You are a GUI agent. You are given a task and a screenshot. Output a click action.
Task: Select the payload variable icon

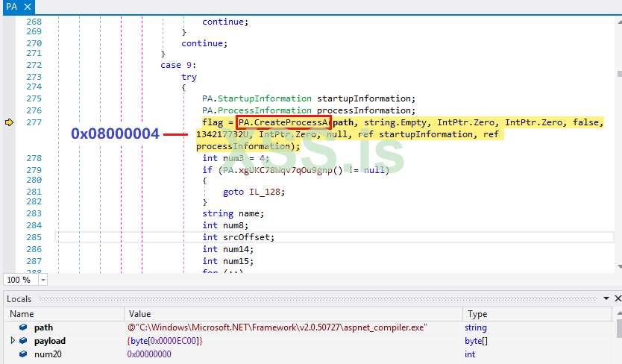[x=23, y=341]
